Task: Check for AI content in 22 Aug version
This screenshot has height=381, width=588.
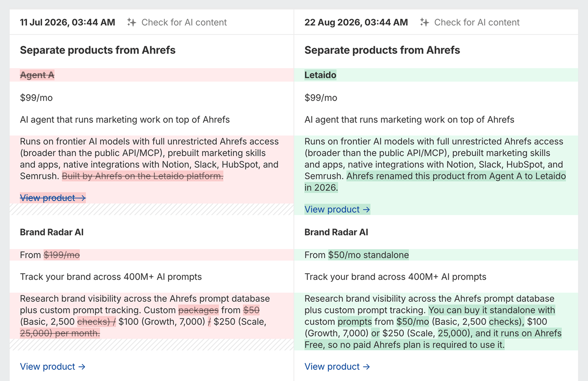Action: [477, 22]
